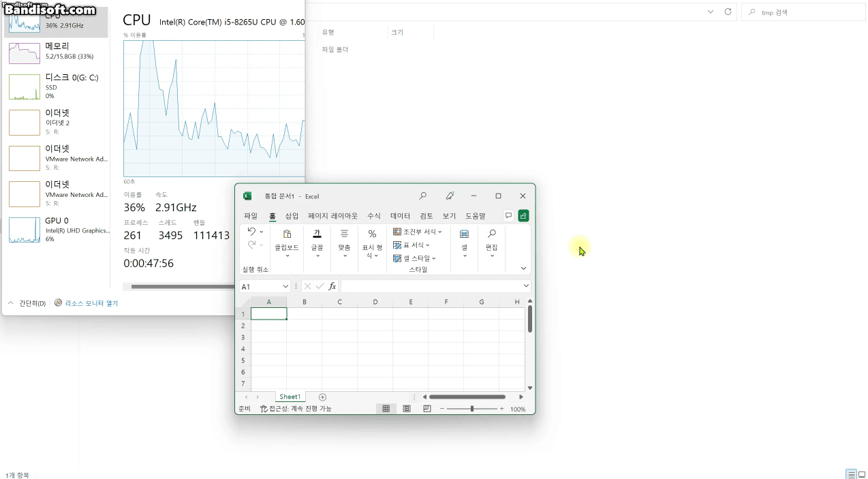Expand Conditional Formatting (조건부 서식) dropdown
Screen dimensions: 868x479
440,232
